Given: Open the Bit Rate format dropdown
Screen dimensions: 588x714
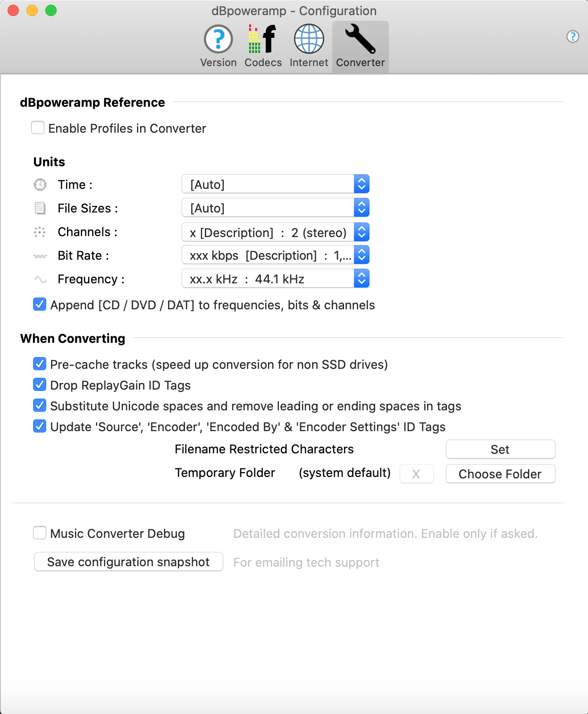Looking at the screenshot, I should pyautogui.click(x=275, y=255).
